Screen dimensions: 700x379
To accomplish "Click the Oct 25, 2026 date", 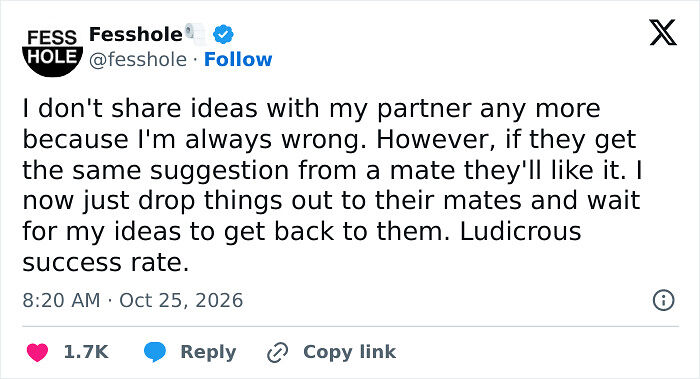I will click(181, 300).
